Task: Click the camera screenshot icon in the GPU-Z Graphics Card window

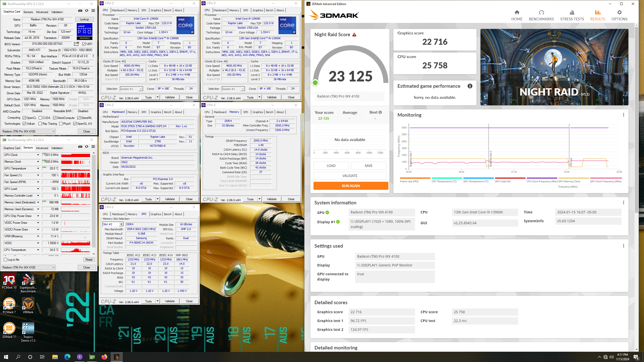Action: (x=80, y=11)
